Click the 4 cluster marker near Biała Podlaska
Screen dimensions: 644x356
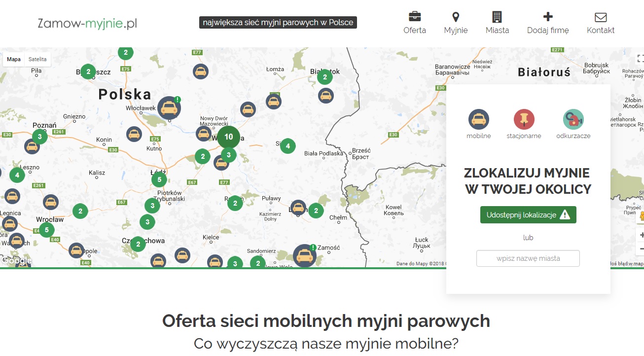288,146
